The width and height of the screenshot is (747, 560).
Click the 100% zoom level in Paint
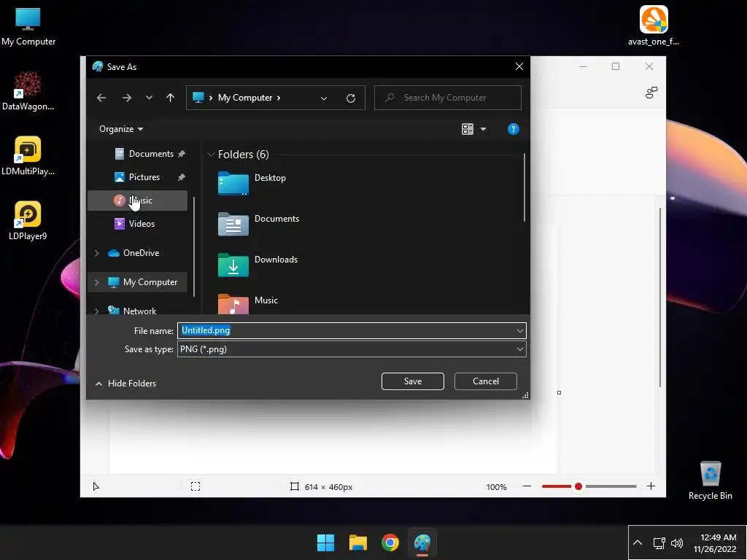[496, 487]
